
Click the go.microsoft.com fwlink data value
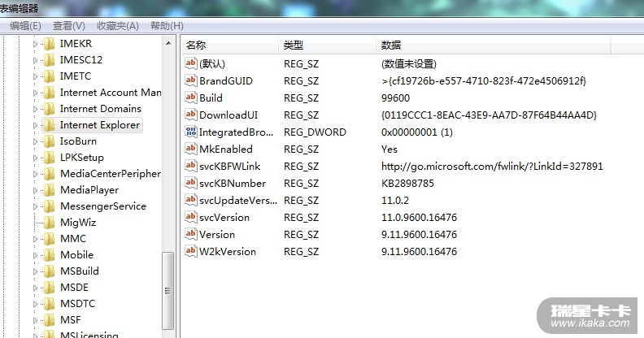point(492,166)
